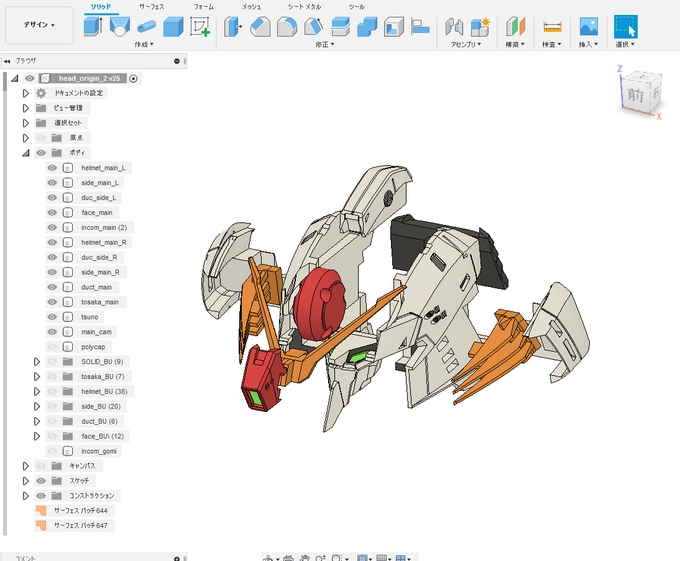Expand the スケッチ folder
The height and width of the screenshot is (561, 680).
pos(26,481)
